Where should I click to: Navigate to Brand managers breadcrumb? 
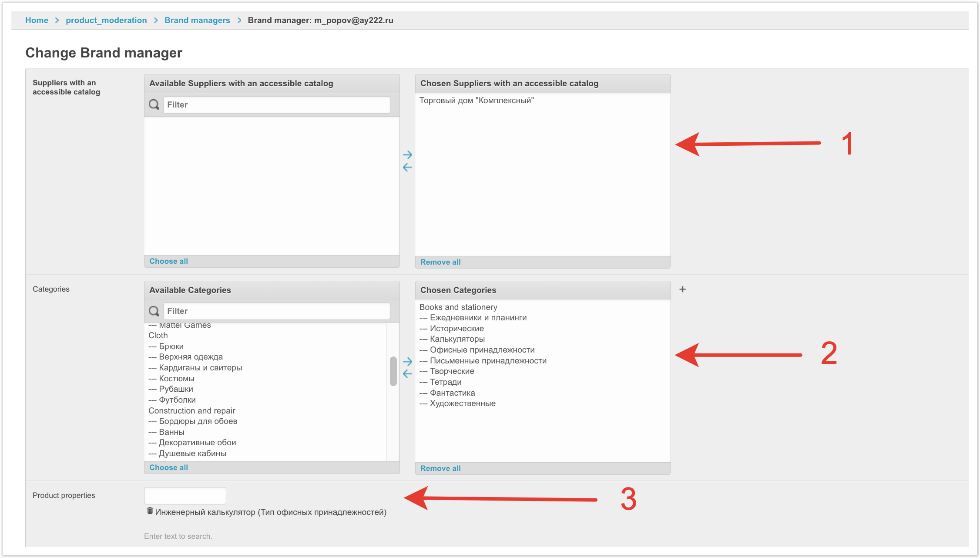197,20
